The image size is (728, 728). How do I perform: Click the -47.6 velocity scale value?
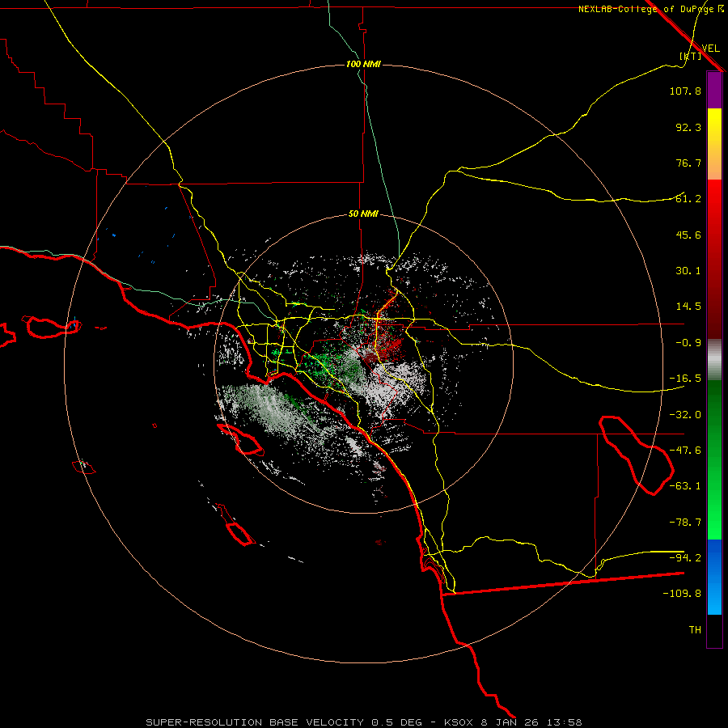(685, 451)
